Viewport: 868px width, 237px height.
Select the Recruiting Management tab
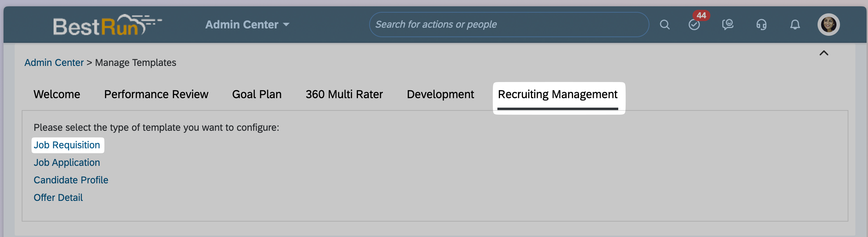pos(558,95)
